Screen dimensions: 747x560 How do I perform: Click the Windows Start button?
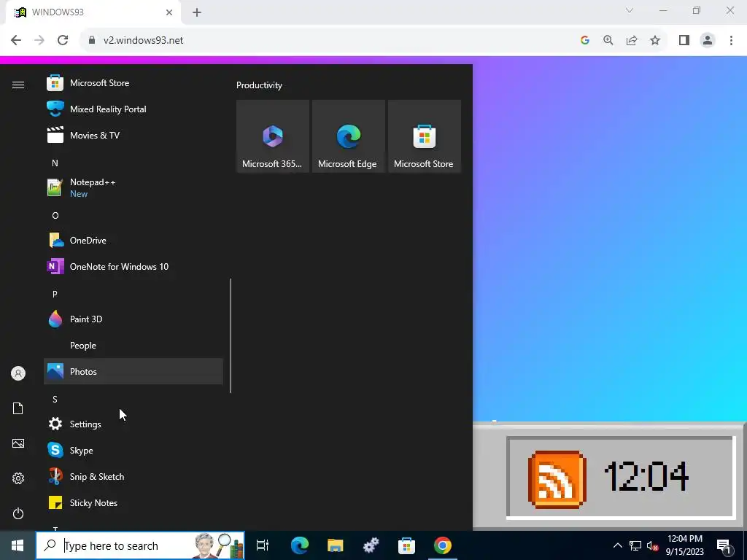[18, 545]
